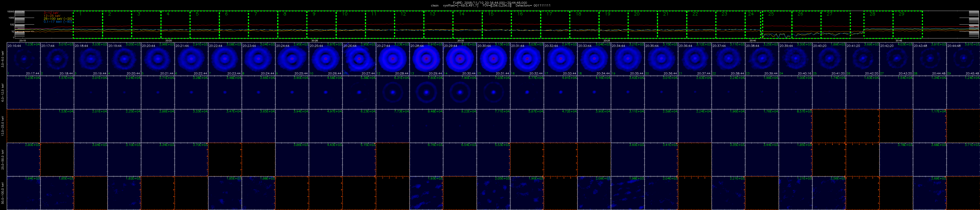Click the yellow 25-100 keV (-20) legend entry
This screenshot has height=210, width=980.
[58, 19]
